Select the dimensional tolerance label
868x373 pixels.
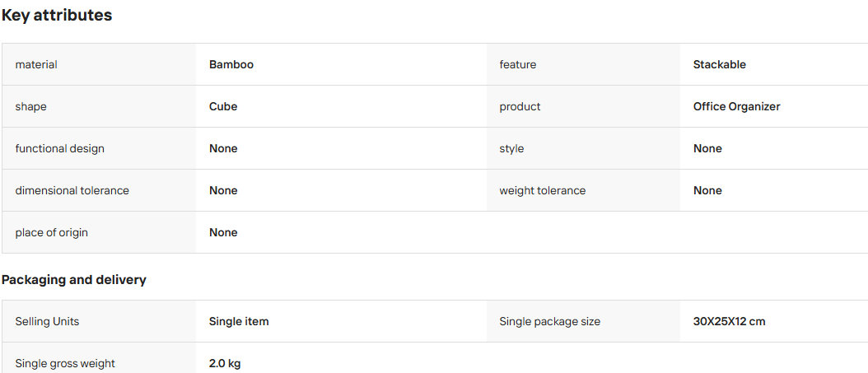(x=72, y=191)
